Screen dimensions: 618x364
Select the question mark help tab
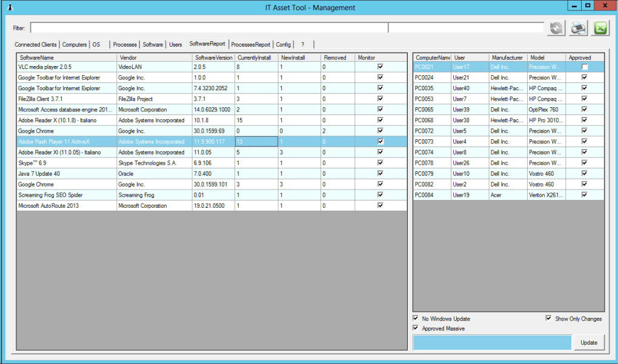click(302, 45)
